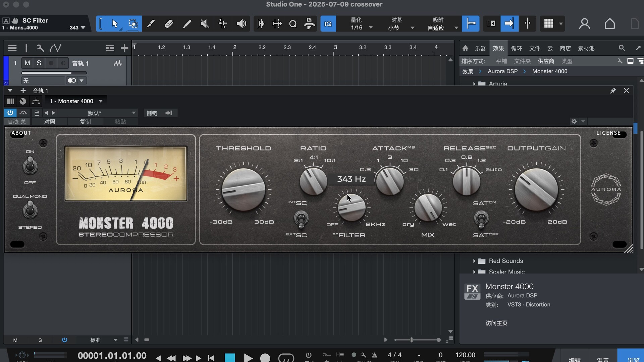Image resolution: width=644 pixels, height=362 pixels.
Task: Select the Arrow tool
Action: click(x=115, y=24)
